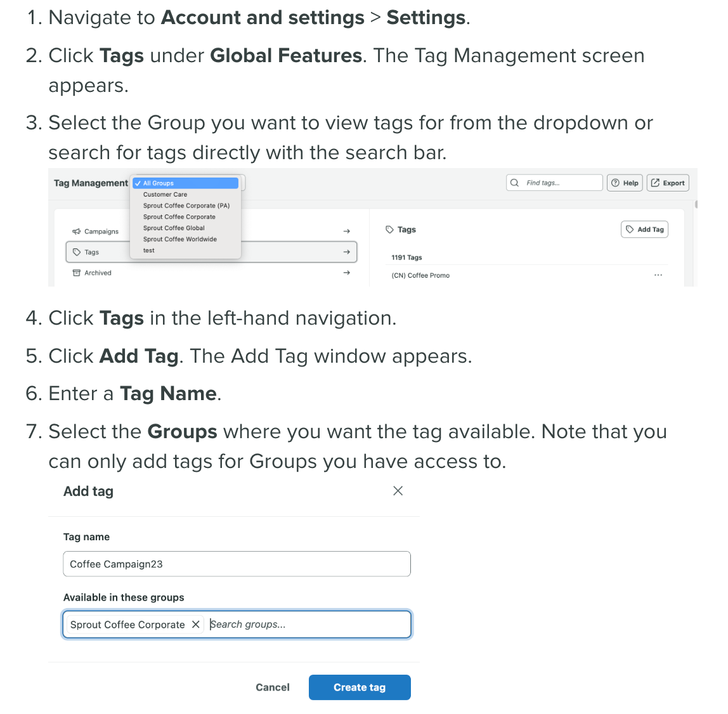Click the Export button

pos(668,183)
